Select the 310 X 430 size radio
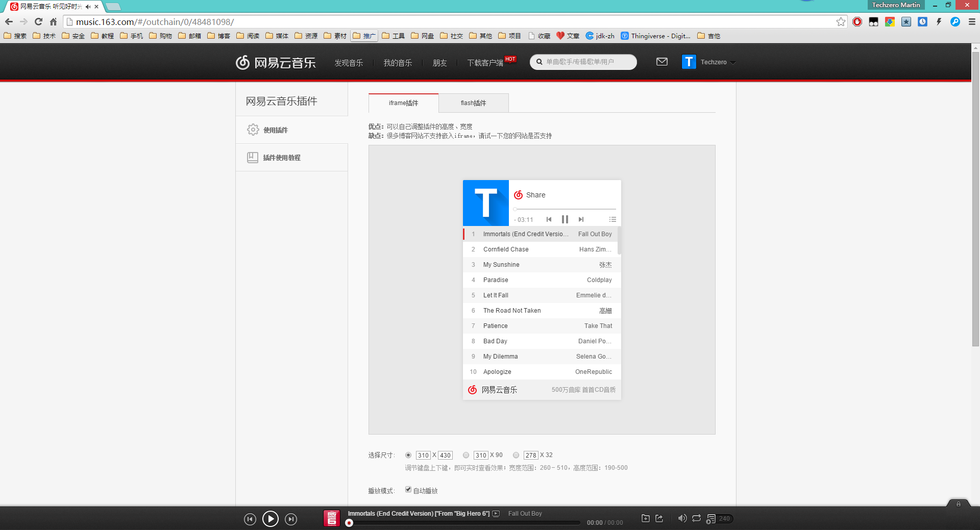 point(408,455)
